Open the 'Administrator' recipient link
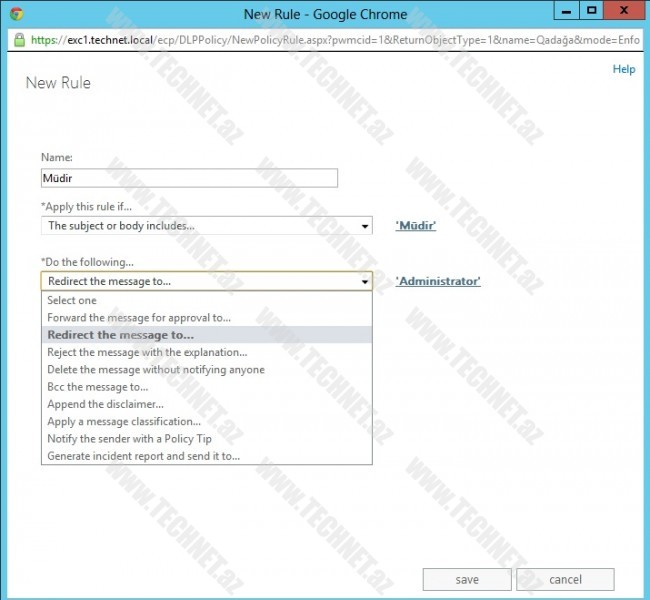 [438, 282]
